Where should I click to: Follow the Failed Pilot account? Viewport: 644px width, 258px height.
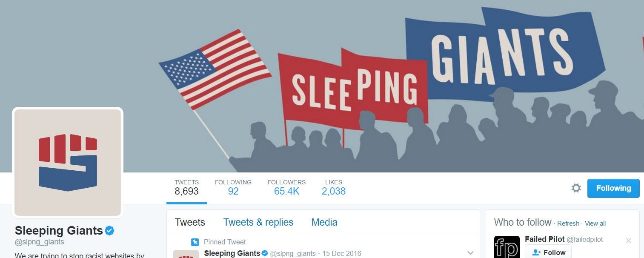(548, 252)
